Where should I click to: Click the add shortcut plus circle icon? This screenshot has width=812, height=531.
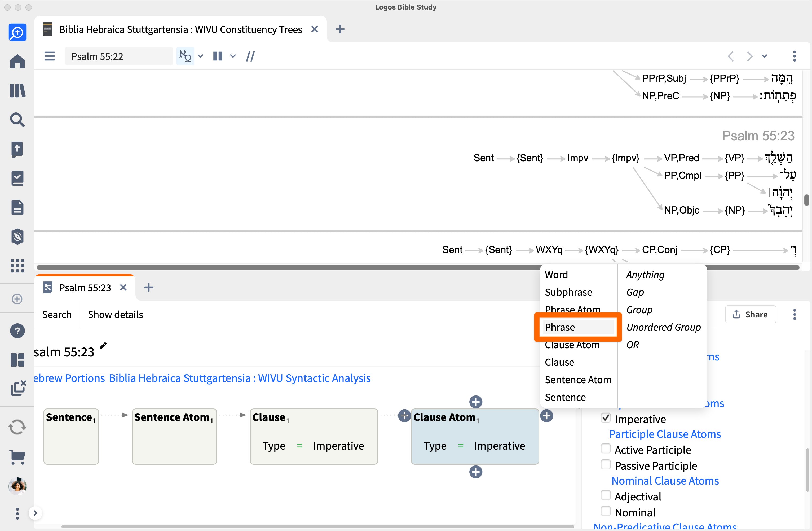coord(17,299)
